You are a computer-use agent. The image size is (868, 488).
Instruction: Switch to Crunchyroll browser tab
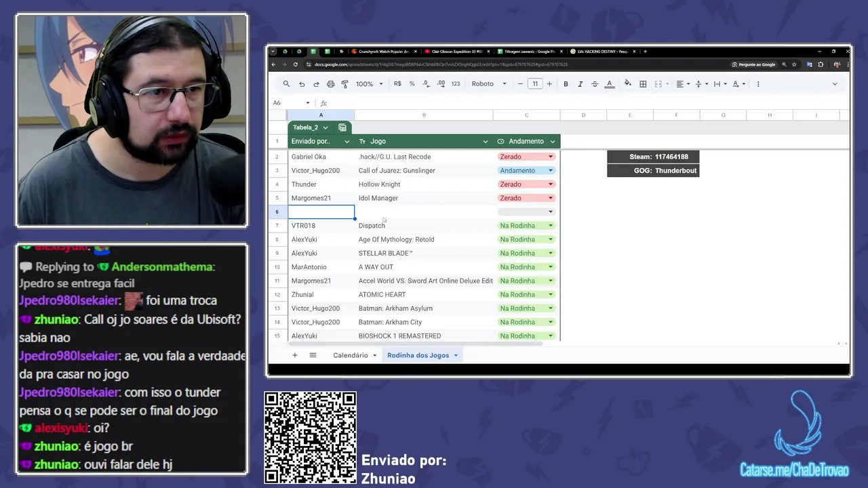[x=384, y=52]
